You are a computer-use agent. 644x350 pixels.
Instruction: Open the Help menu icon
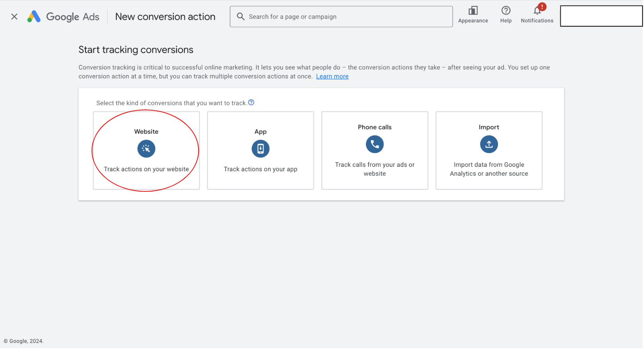[505, 11]
